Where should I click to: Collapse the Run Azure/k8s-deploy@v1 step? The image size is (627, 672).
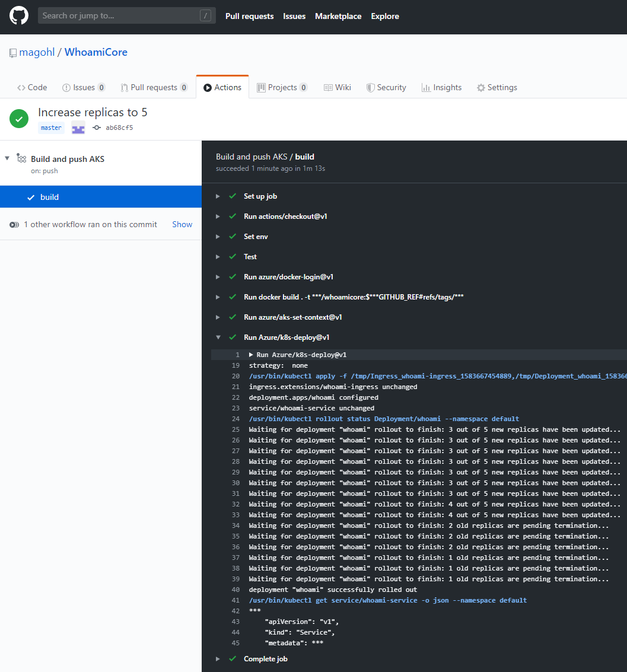pyautogui.click(x=218, y=337)
